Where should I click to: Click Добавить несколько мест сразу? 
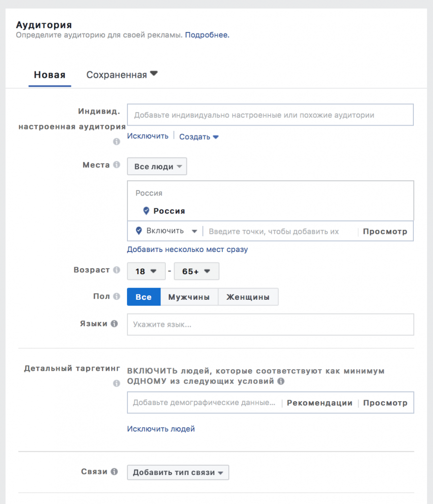(x=187, y=250)
